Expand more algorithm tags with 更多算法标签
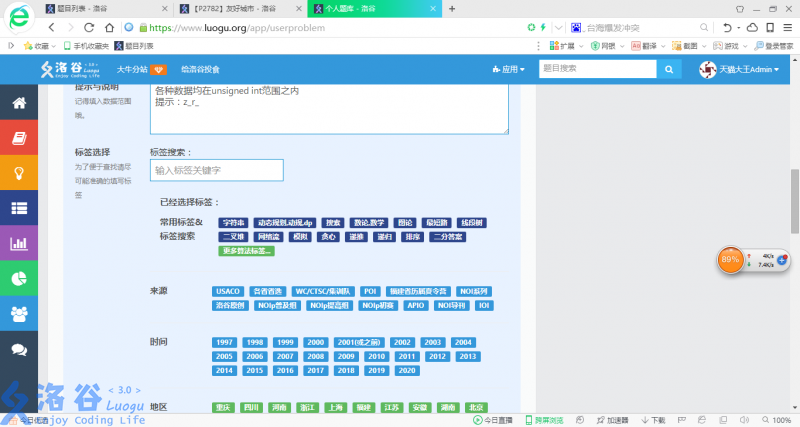Image resolution: width=800 pixels, height=427 pixels. tap(246, 251)
